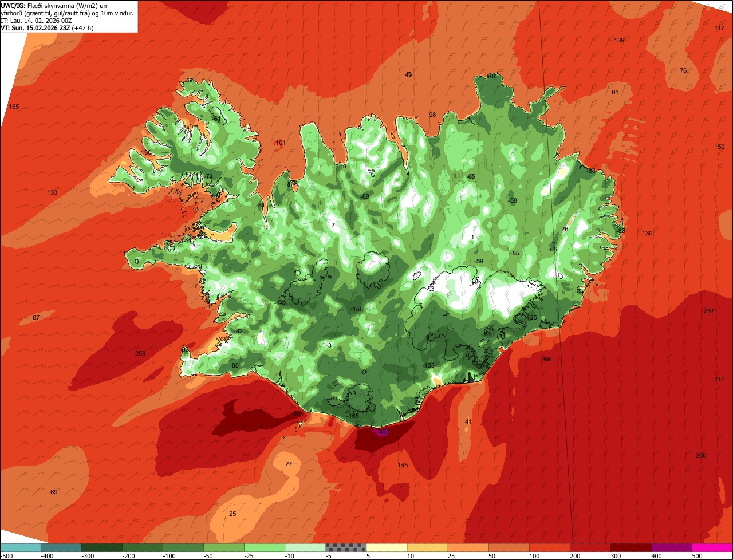The image size is (733, 560).
Task: Click the map value '-165' near the south coast
Action: pyautogui.click(x=353, y=415)
